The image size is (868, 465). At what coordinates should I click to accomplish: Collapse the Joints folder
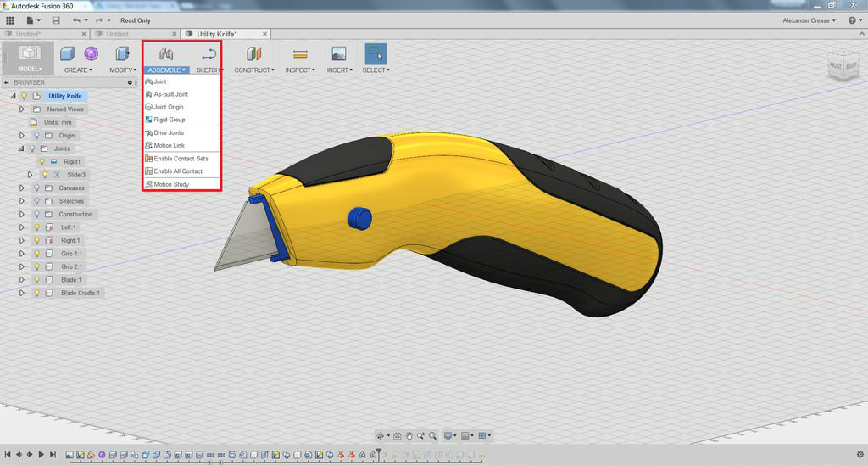(x=21, y=148)
